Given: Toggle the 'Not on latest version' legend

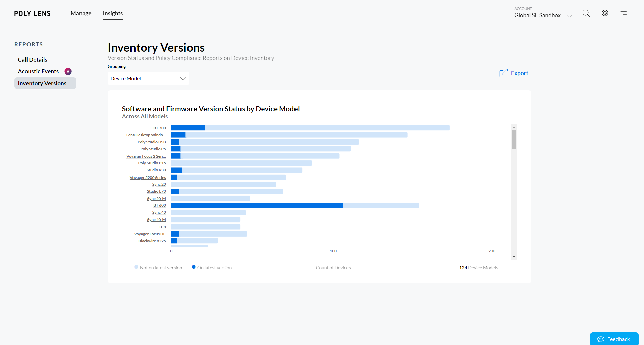Looking at the screenshot, I should [158, 267].
